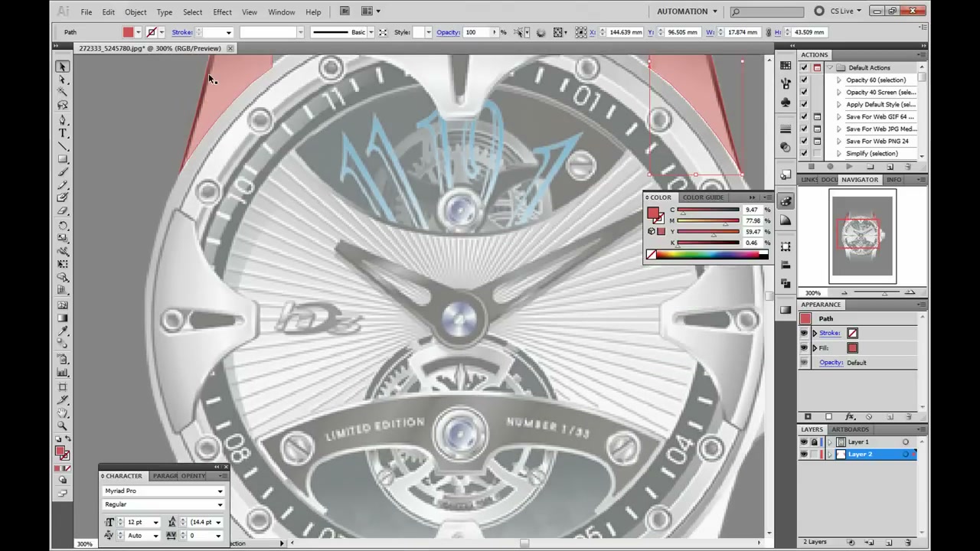
Task: Select the Direct Selection tool
Action: coord(63,80)
